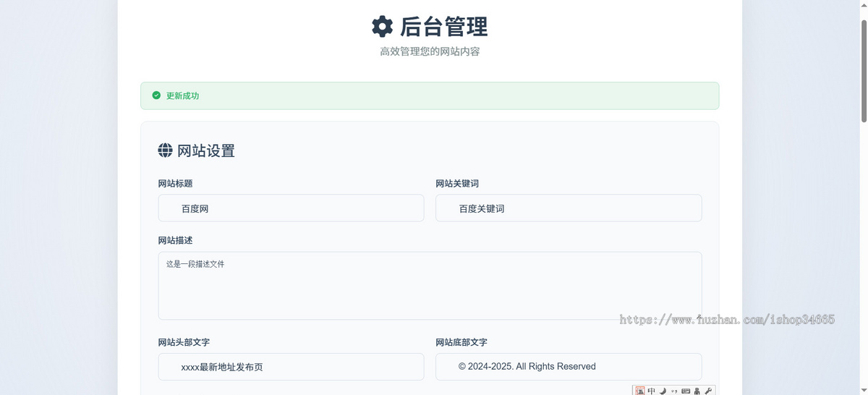Click the Wubi input method logo icon

640,391
